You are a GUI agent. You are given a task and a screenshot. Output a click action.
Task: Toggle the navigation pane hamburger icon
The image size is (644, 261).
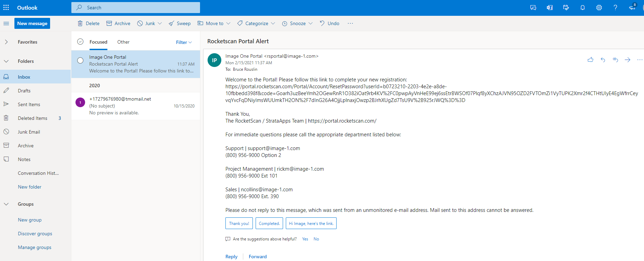6,23
